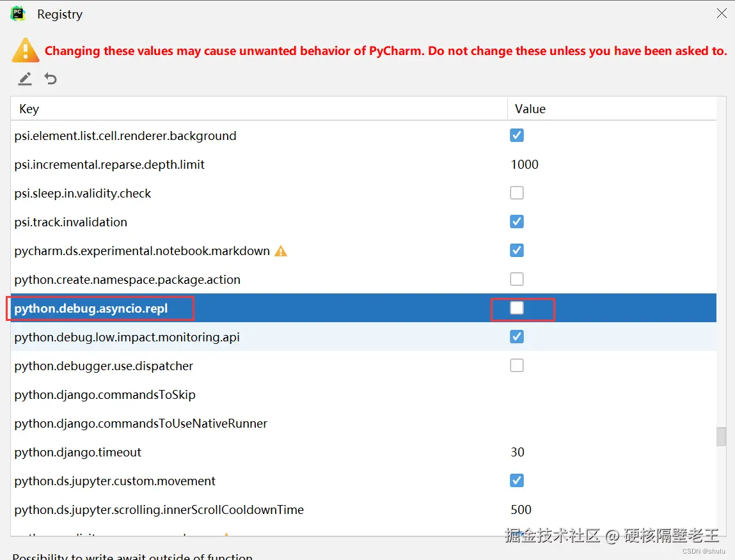Click the value 30 for python.django.timeout

[x=518, y=452]
